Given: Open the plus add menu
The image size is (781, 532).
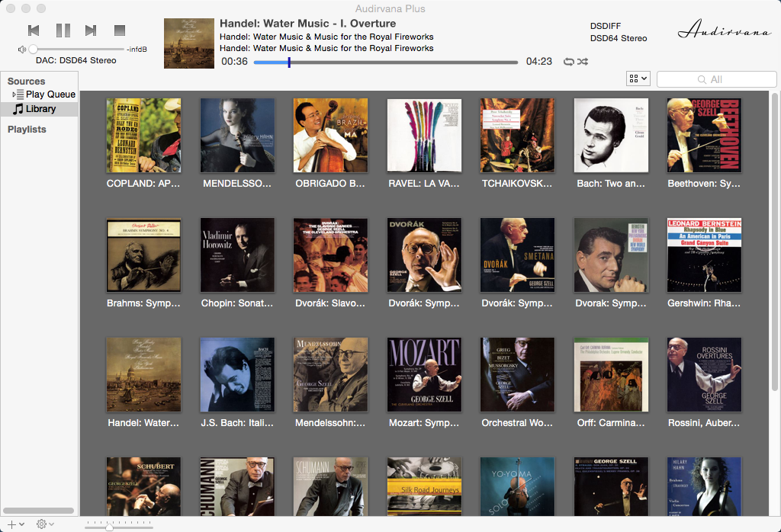Looking at the screenshot, I should 15,524.
